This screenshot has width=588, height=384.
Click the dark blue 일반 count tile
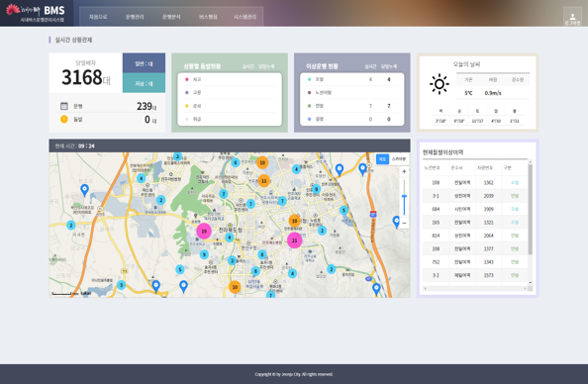[144, 63]
